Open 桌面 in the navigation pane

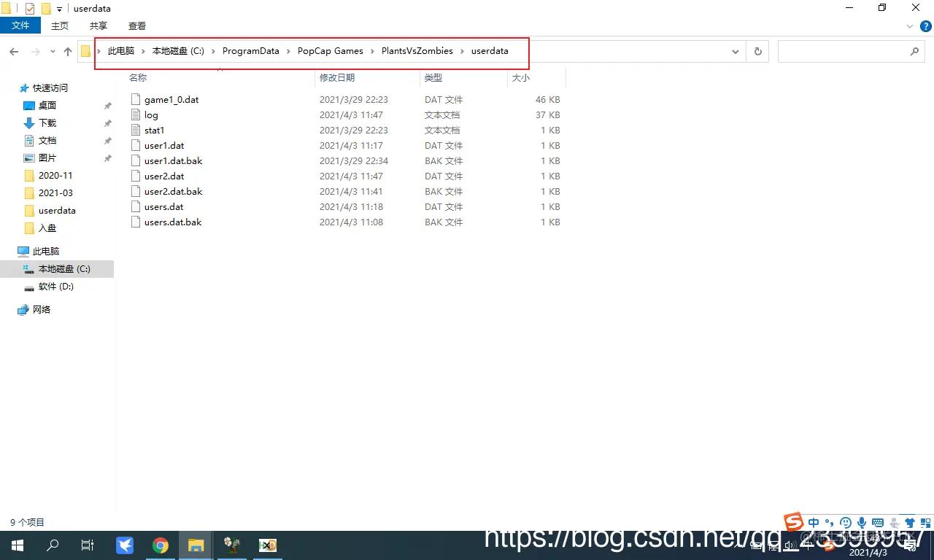coord(47,105)
